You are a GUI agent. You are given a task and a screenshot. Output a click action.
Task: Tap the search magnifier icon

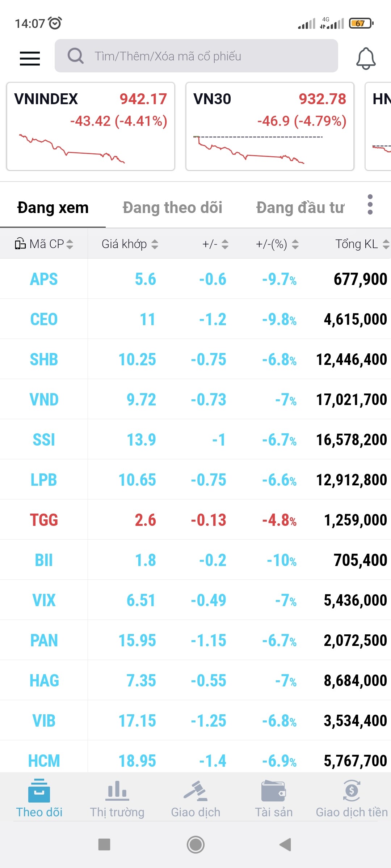[75, 56]
